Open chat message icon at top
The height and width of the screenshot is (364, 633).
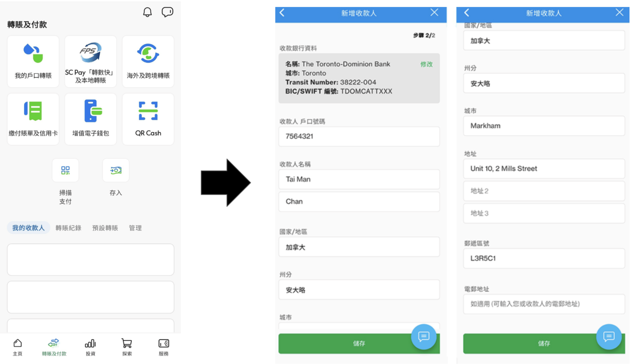(x=167, y=12)
